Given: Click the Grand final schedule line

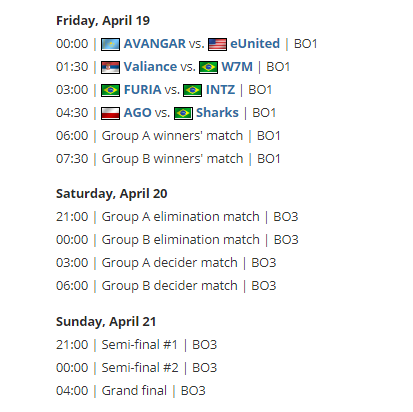Looking at the screenshot, I should click(131, 391).
